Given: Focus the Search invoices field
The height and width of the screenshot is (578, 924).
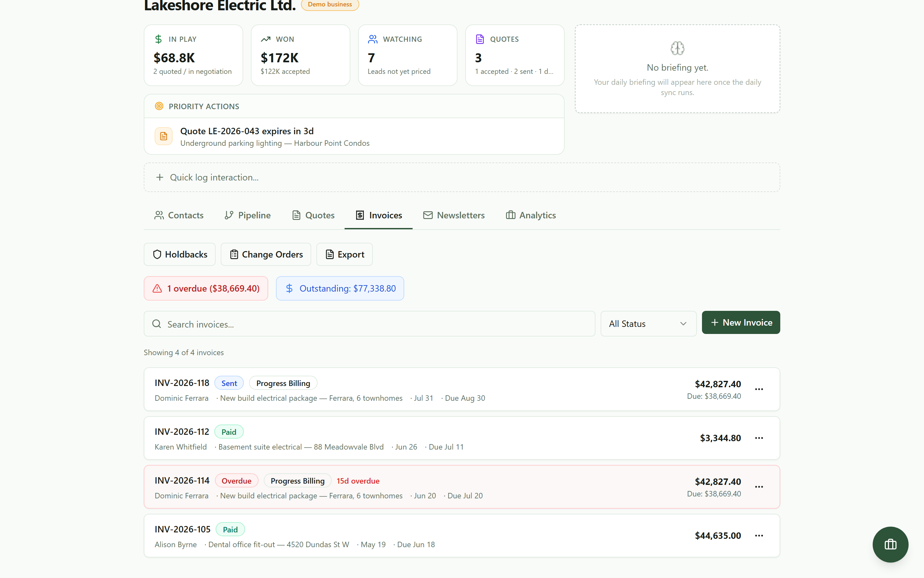Looking at the screenshot, I should [369, 324].
